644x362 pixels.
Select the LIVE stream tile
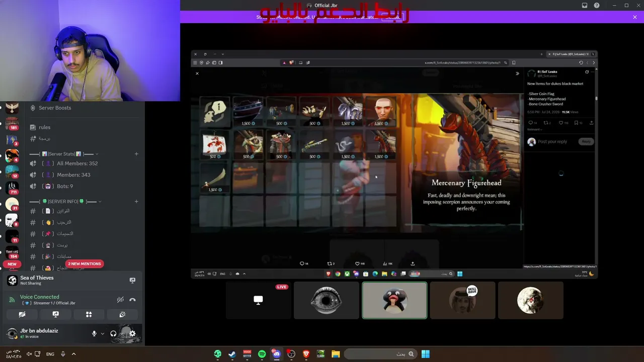click(x=258, y=300)
